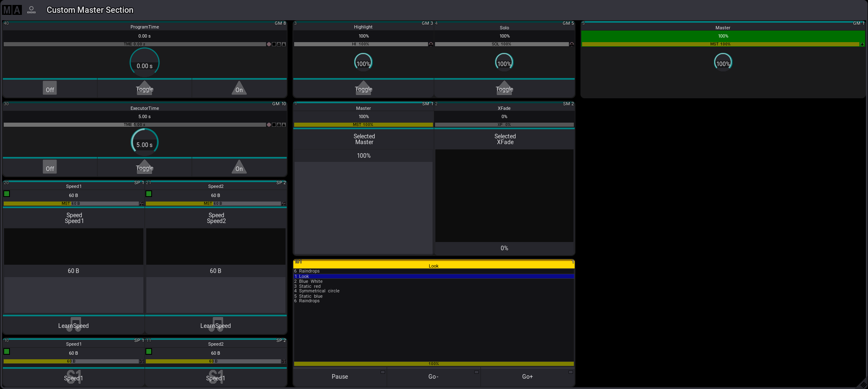This screenshot has height=389, width=868.
Task: Click music note icon on Speed1 MST bar
Action: [141, 204]
